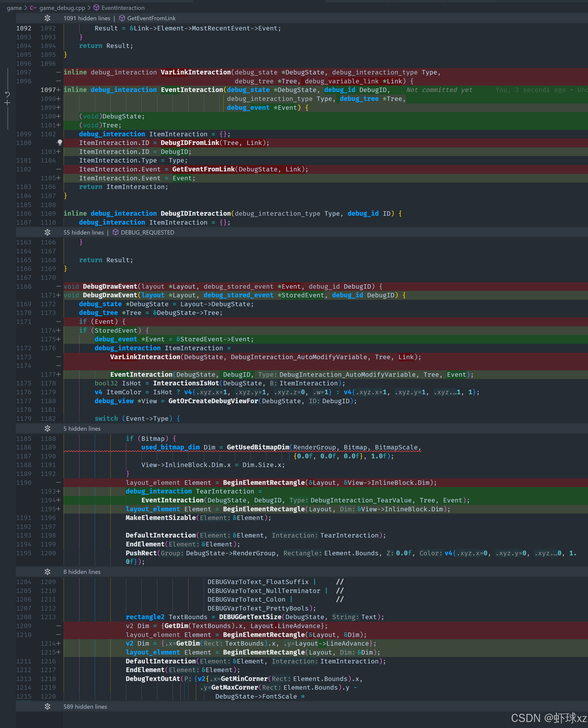Click the C++ file icon in breadcrumb

click(x=33, y=8)
